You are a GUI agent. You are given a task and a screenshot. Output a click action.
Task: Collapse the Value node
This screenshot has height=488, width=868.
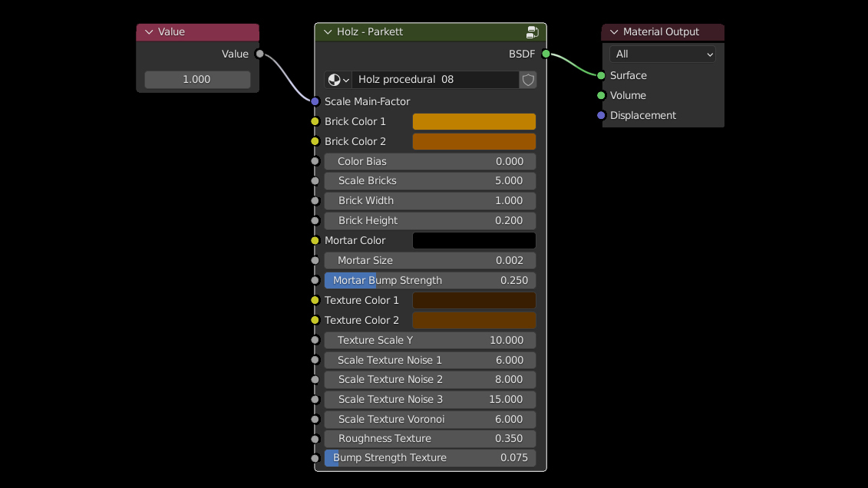(149, 32)
